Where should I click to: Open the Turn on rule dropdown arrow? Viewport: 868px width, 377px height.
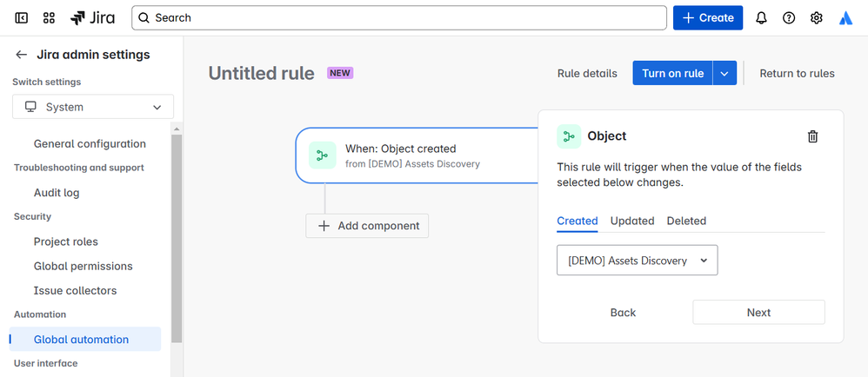pyautogui.click(x=724, y=73)
